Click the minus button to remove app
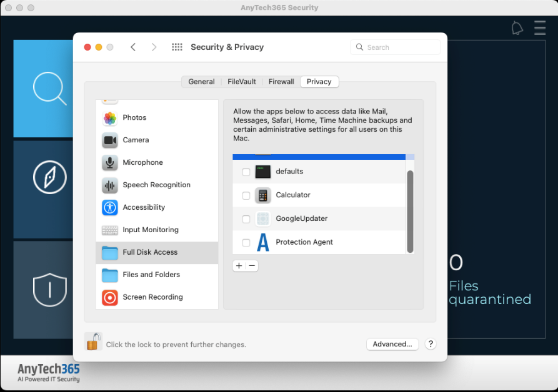Viewport: 558px width, 392px height. pyautogui.click(x=252, y=266)
